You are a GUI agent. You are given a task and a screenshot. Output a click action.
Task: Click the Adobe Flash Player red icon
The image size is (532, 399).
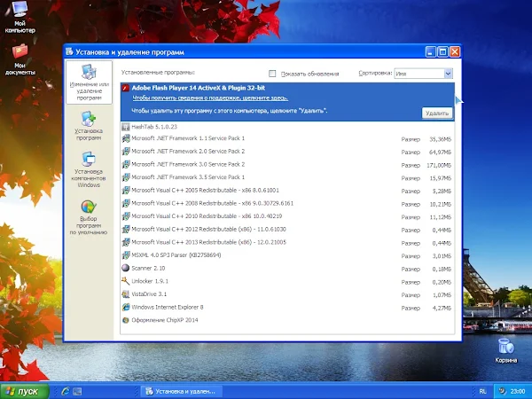pyautogui.click(x=126, y=88)
